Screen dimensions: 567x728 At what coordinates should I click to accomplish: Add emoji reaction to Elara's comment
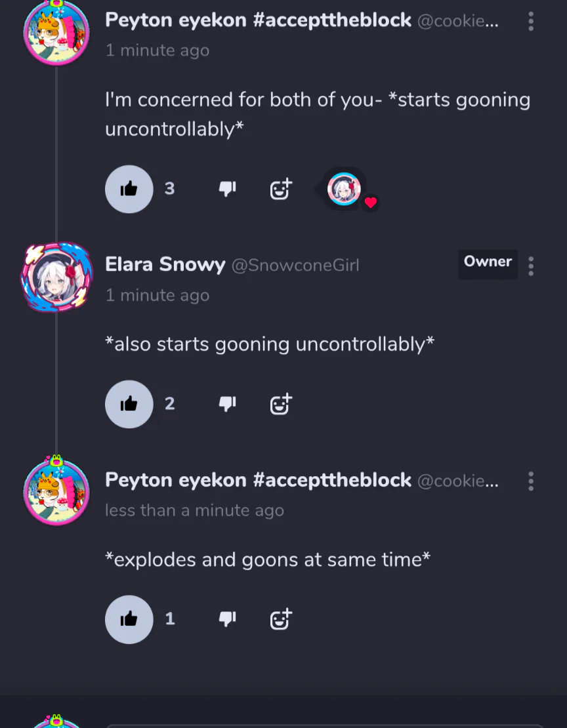point(281,404)
